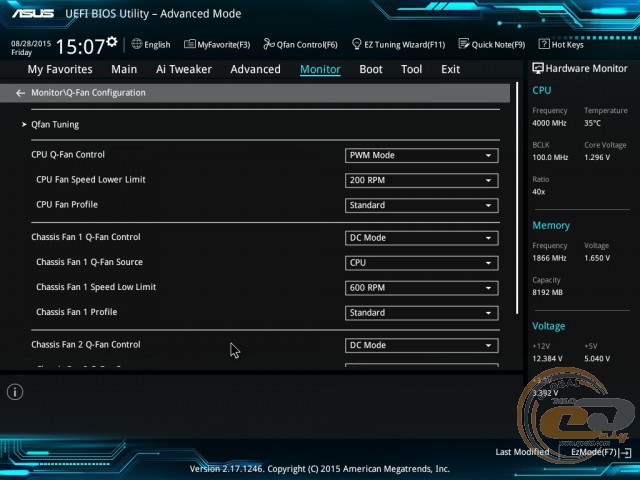Click the globe language icon
This screenshot has height=480, width=640.
(x=137, y=44)
